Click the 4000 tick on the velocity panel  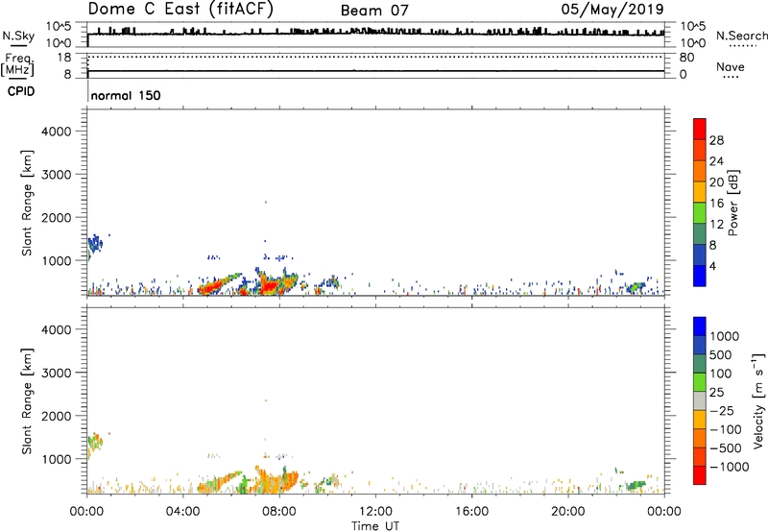[57, 329]
